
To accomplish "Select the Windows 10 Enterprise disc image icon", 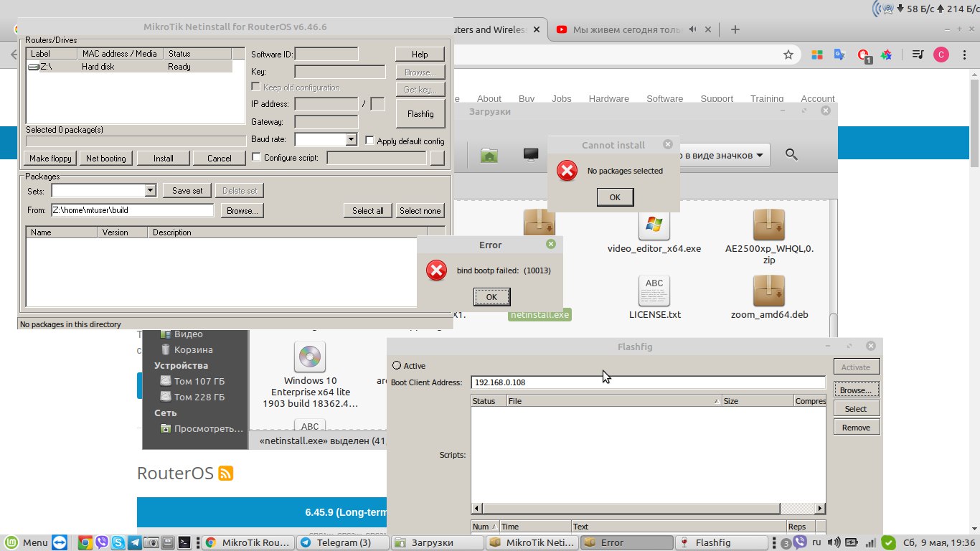I will tap(310, 357).
